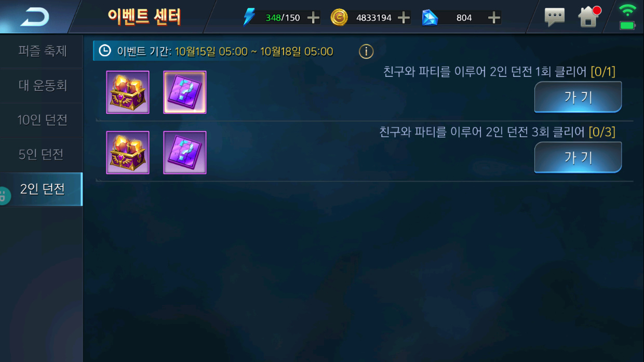
Task: Open the chat speech bubble icon
Action: [555, 17]
